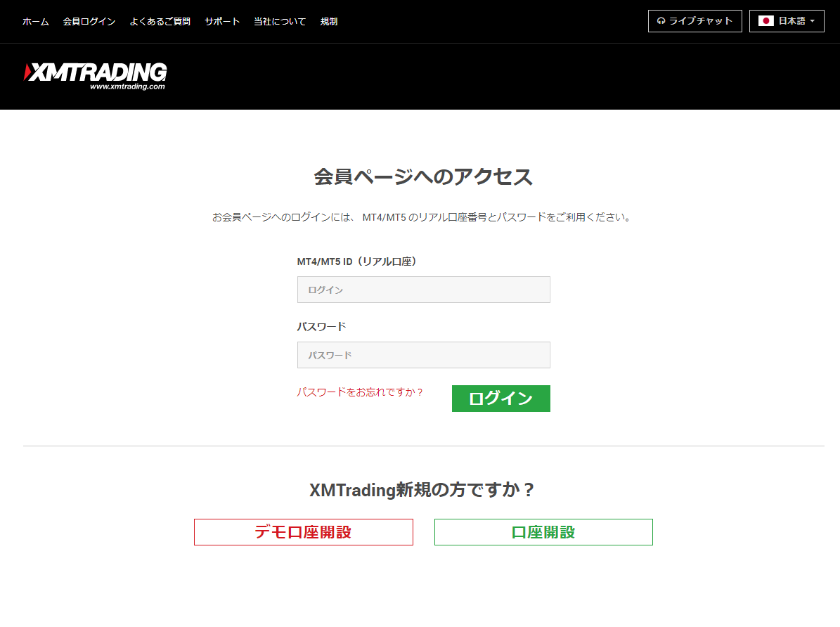The image size is (840, 627).
Task: Open the ライブチャット live chat
Action: pyautogui.click(x=695, y=21)
